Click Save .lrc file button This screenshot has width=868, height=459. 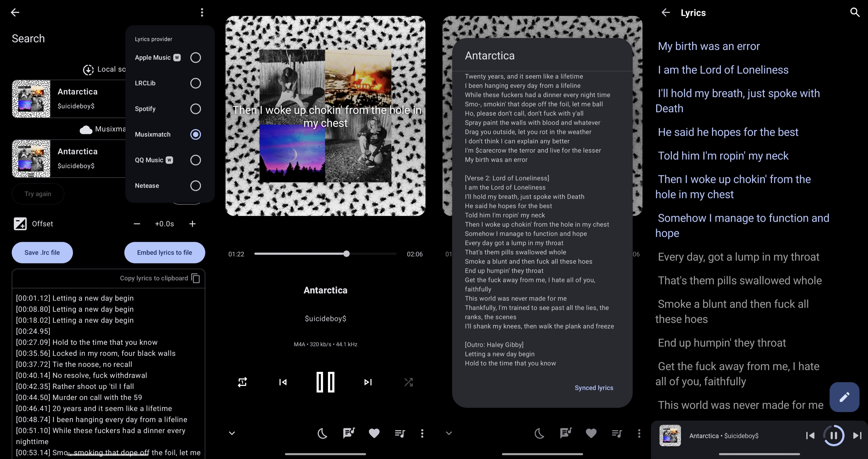tap(42, 252)
